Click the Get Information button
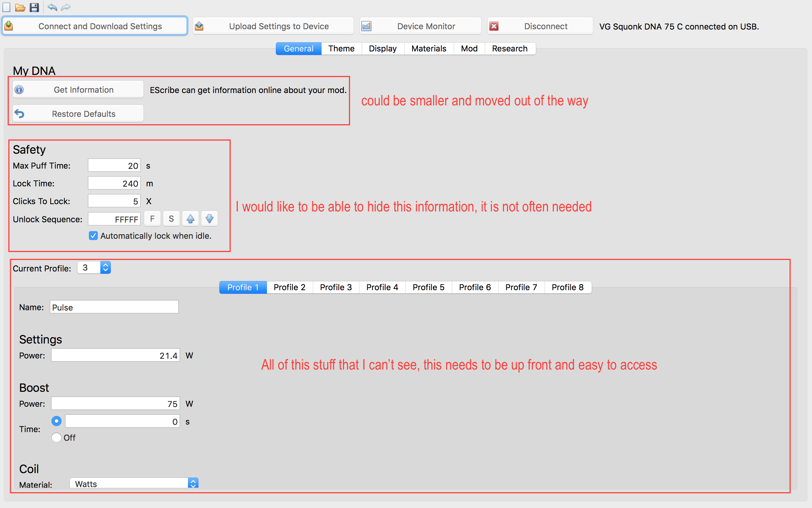 78,90
